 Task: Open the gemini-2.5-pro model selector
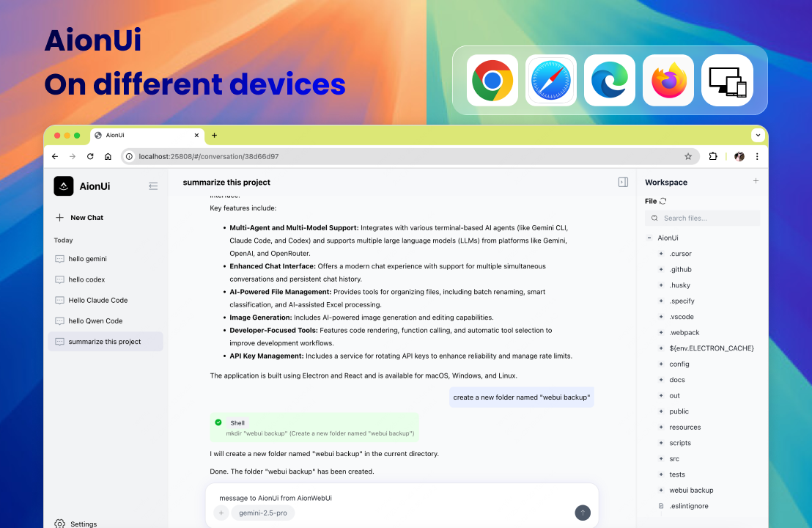coord(262,513)
